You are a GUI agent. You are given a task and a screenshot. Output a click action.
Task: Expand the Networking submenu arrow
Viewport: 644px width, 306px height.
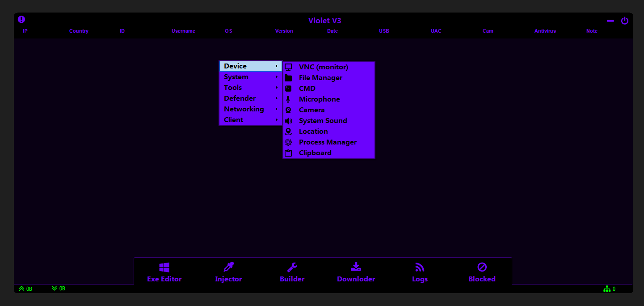(277, 109)
